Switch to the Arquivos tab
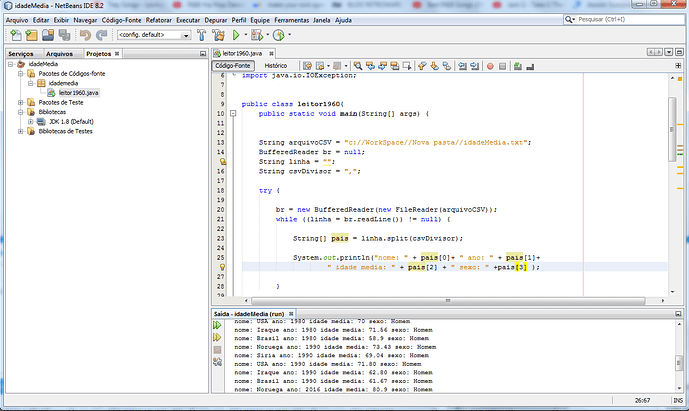The width and height of the screenshot is (689, 411). 59,54
